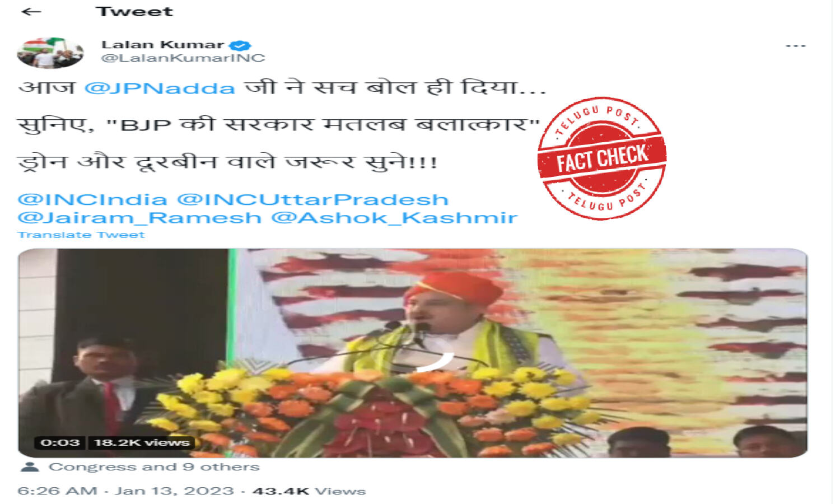Open the @INCIndia mention
The width and height of the screenshot is (840, 504).
pyautogui.click(x=92, y=199)
